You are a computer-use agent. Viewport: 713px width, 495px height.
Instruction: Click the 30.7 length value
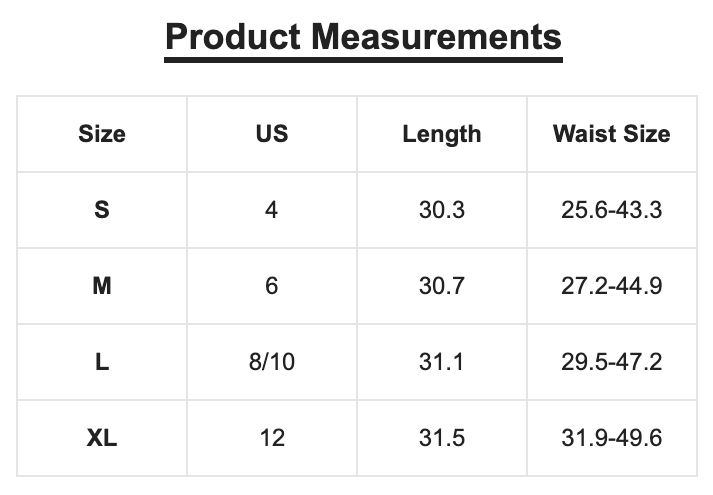(x=442, y=286)
